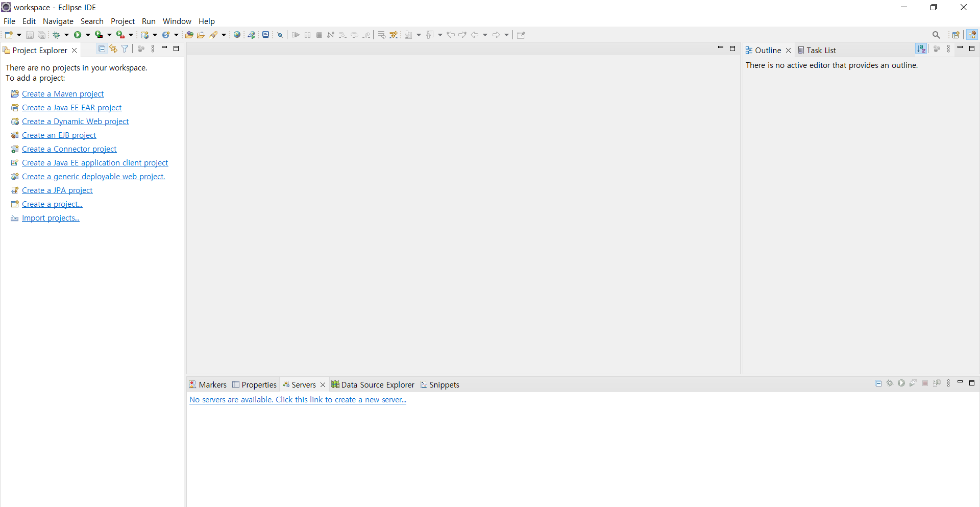The height and width of the screenshot is (507, 980).
Task: Click the Step Return icon in toolbar
Action: pos(366,35)
